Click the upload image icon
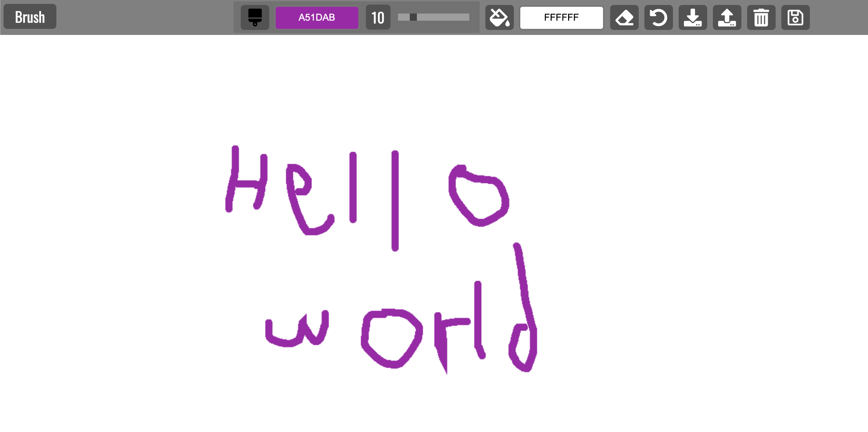 click(x=727, y=17)
